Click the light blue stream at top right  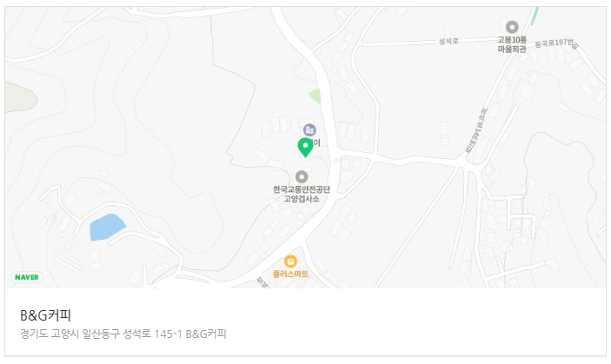point(535,17)
